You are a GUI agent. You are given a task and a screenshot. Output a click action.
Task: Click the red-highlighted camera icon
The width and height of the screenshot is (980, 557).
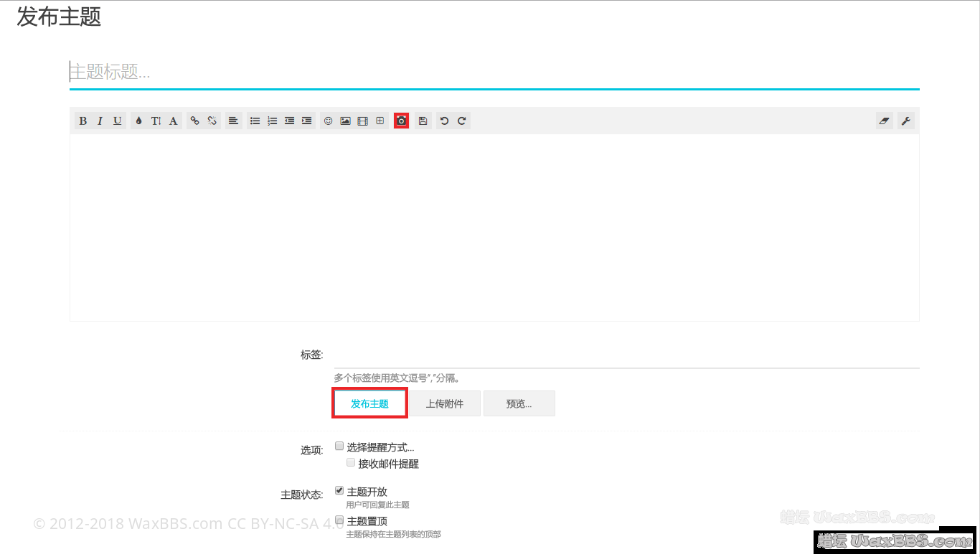tap(402, 121)
